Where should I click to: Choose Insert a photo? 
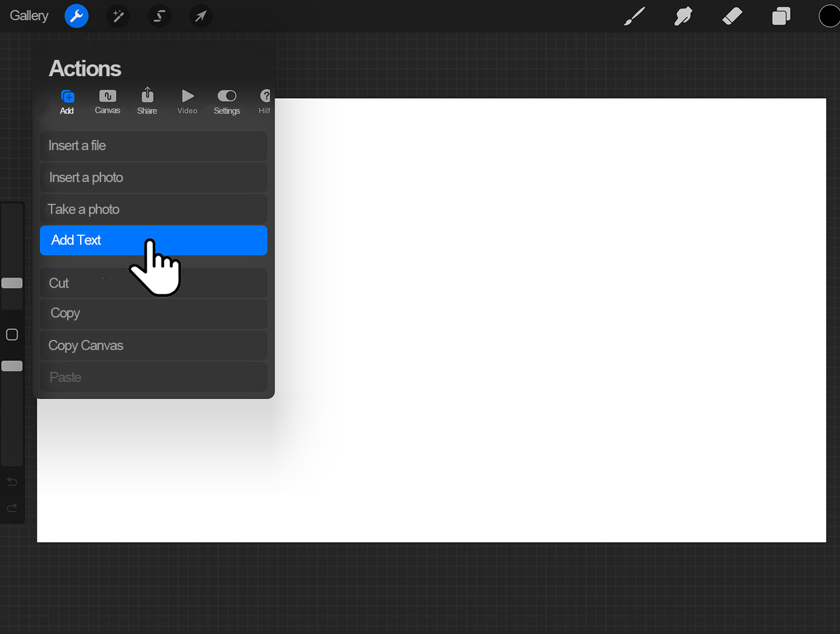[153, 177]
